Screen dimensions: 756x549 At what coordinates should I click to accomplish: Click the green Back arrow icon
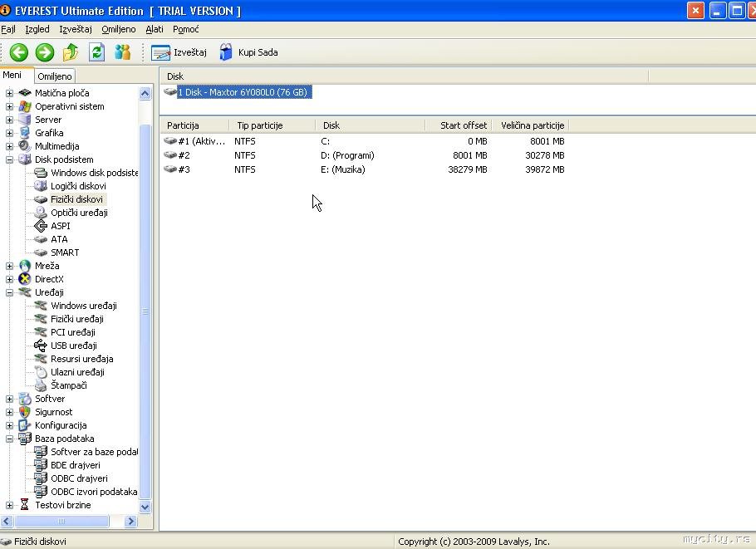(18, 52)
